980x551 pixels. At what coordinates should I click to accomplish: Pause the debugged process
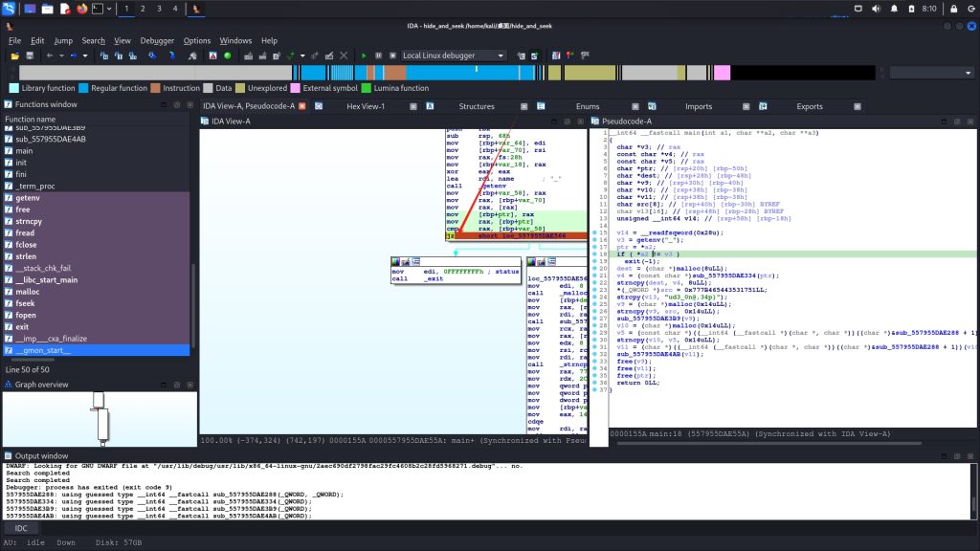pos(378,55)
